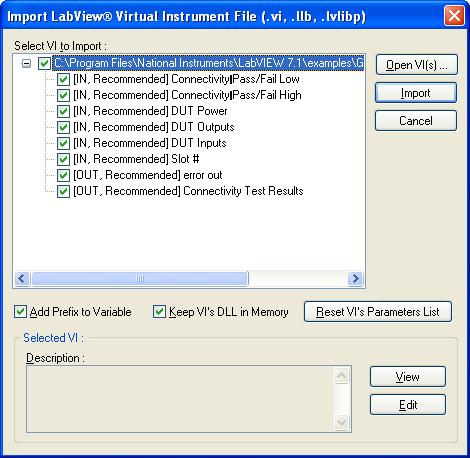Click the Edit button

click(x=408, y=405)
